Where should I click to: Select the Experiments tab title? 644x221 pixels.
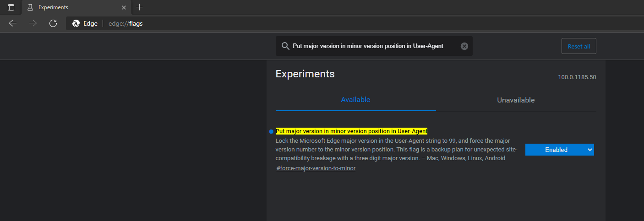(53, 7)
